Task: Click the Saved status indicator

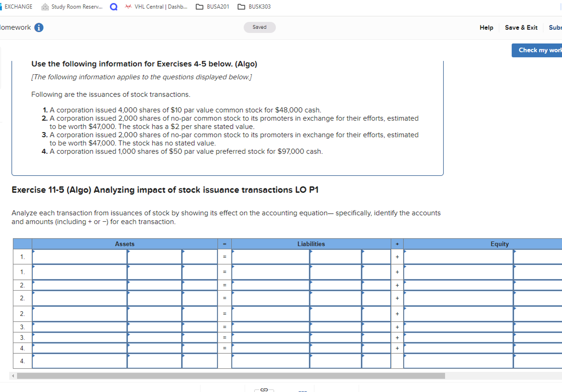Action: coord(259,27)
